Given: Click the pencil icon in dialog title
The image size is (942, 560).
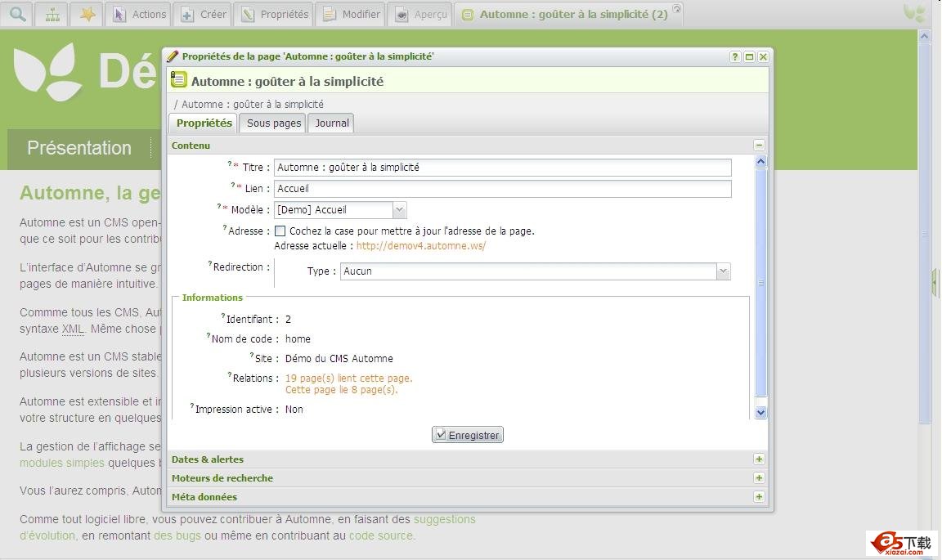Looking at the screenshot, I should click(173, 56).
